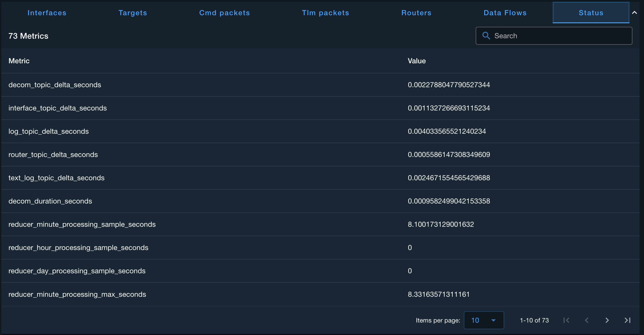
Task: Sort by the Value column header
Action: [416, 61]
